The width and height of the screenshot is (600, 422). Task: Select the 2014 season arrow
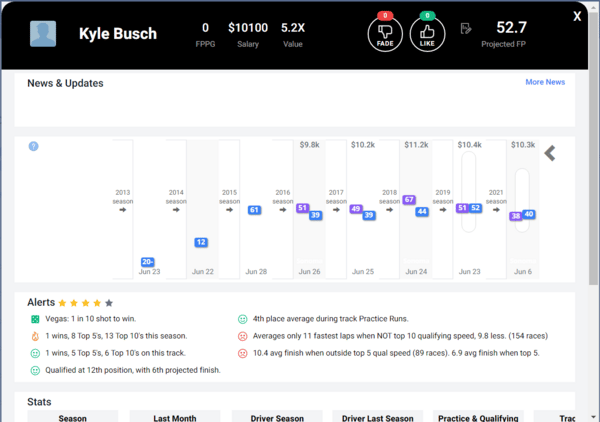176,210
